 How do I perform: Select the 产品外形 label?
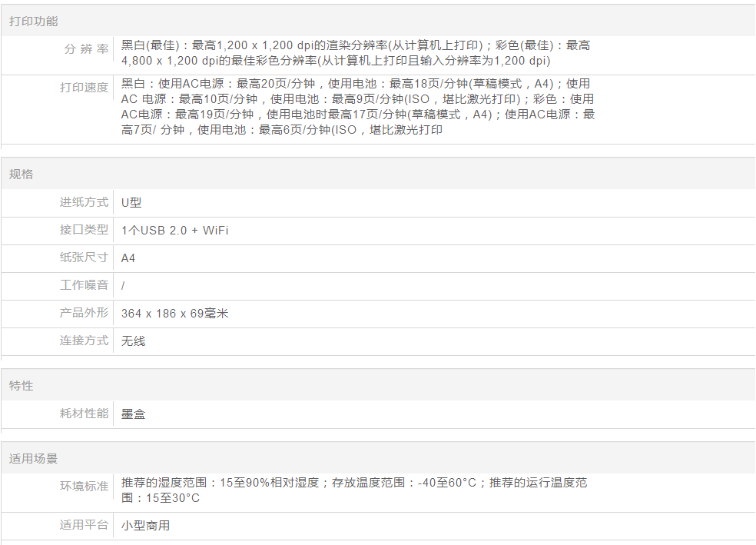[x=84, y=314]
